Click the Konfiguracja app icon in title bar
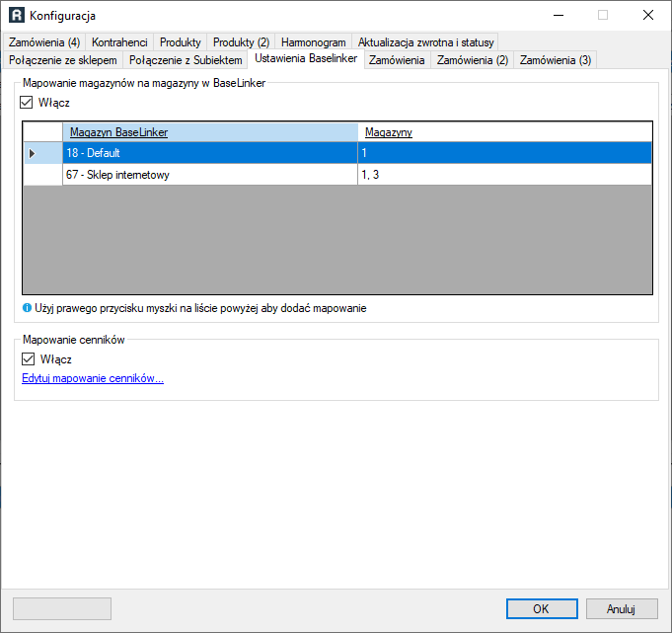Image resolution: width=672 pixels, height=633 pixels. 17,16
